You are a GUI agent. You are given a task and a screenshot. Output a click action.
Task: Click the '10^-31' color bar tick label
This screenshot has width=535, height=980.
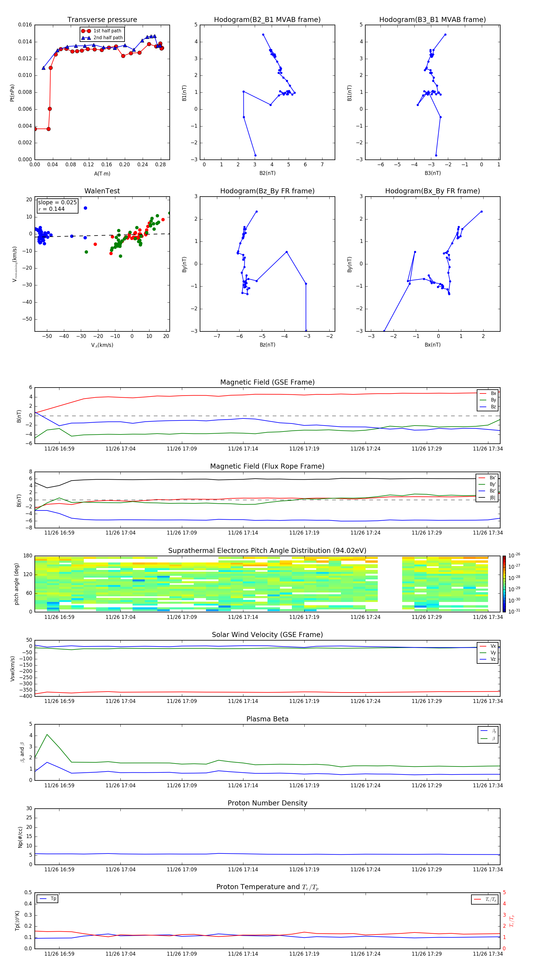coord(514,611)
